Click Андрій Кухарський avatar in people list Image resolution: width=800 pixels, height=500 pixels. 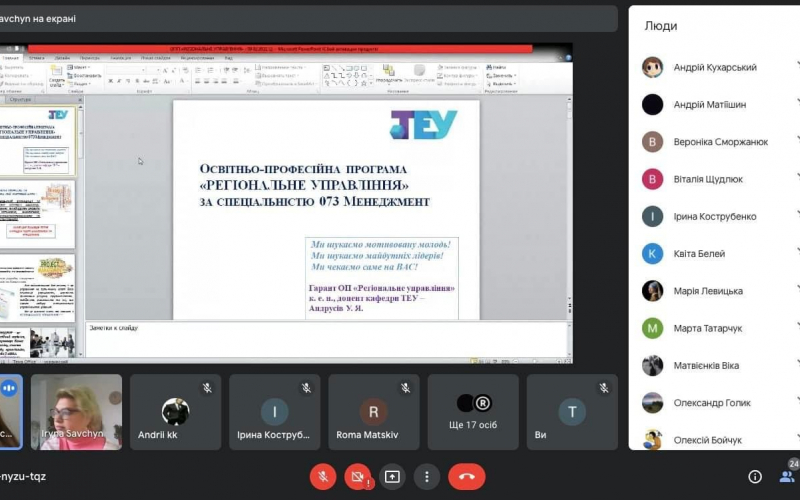[652, 67]
